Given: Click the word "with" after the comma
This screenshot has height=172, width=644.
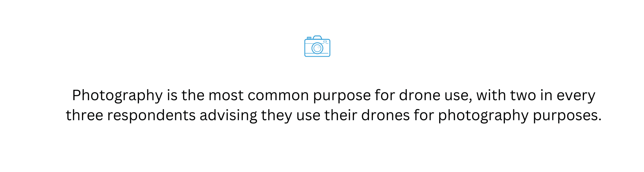Looking at the screenshot, I should (491, 95).
